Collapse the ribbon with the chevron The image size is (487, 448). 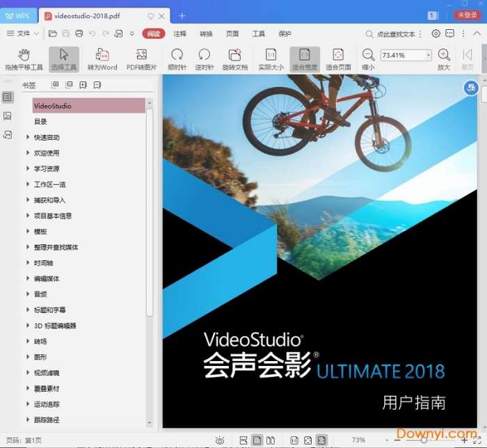(477, 33)
